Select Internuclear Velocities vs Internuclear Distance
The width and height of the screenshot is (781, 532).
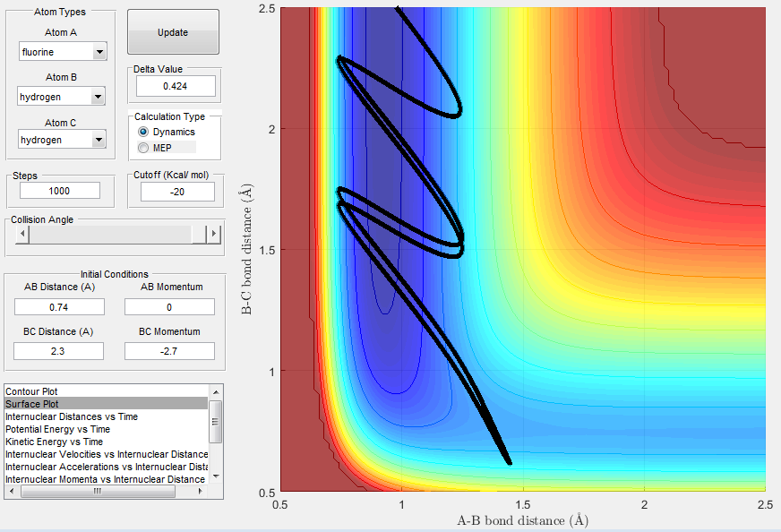(106, 454)
